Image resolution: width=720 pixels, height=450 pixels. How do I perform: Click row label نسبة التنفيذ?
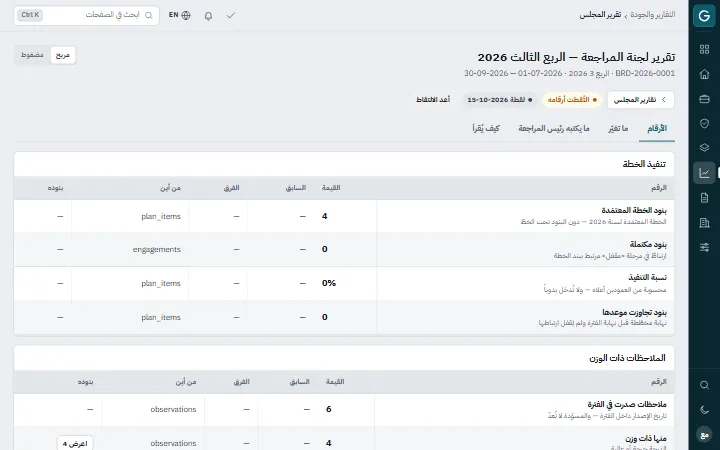647,277
